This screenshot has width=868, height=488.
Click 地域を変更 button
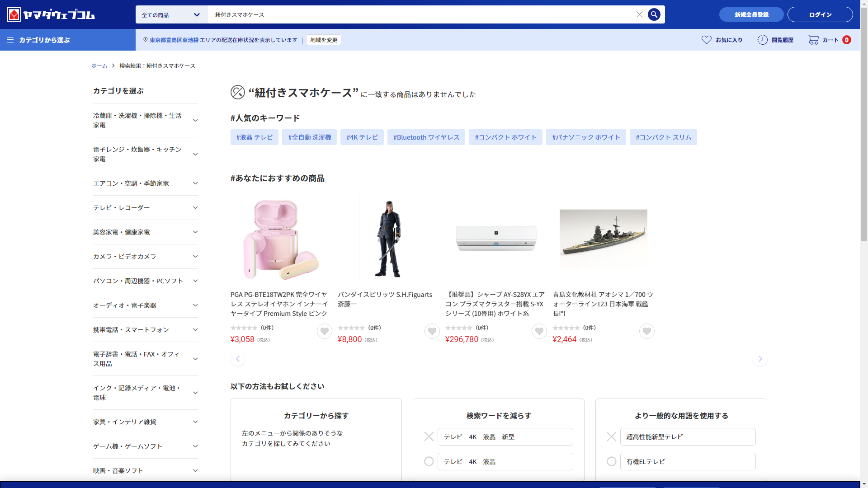323,40
